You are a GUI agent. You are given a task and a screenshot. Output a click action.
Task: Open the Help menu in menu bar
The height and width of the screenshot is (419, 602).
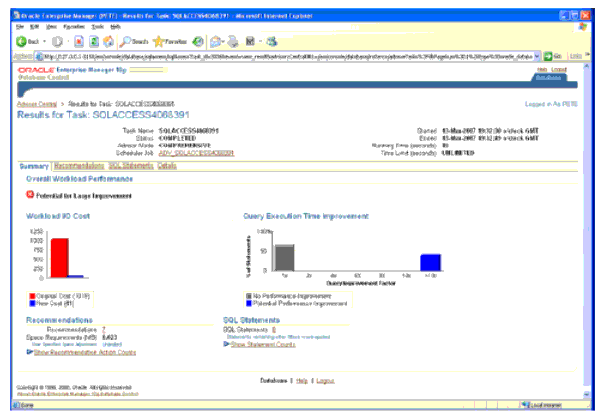click(115, 26)
